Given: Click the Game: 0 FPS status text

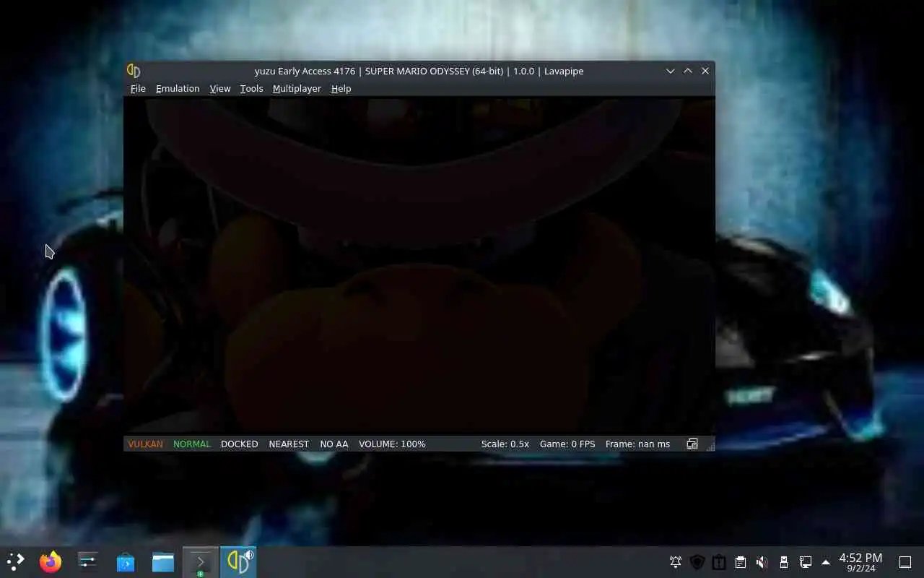Looking at the screenshot, I should [x=567, y=444].
